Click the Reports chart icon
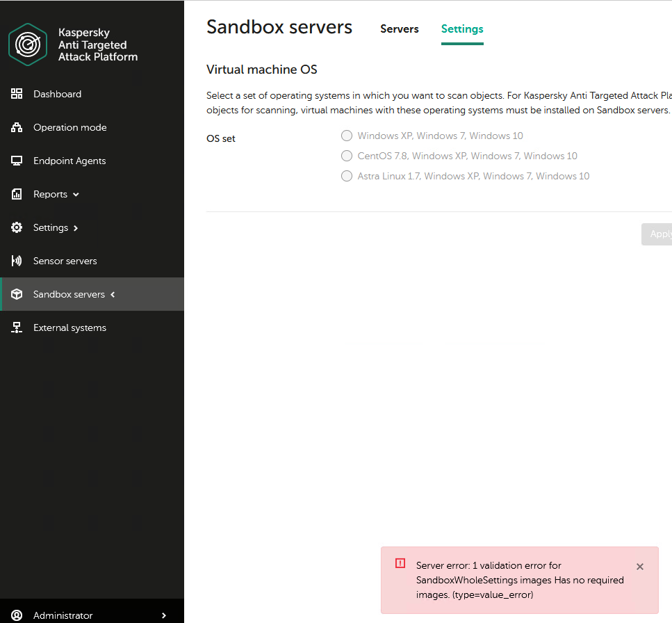The width and height of the screenshot is (672, 623). click(x=17, y=194)
